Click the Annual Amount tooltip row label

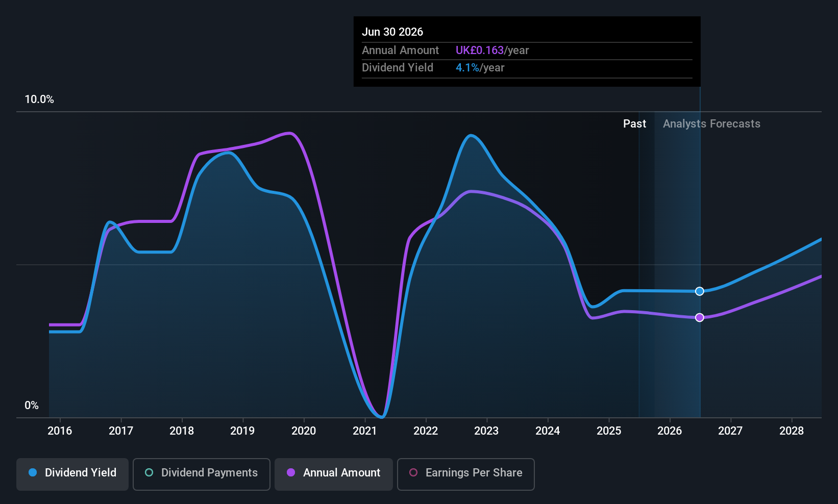pyautogui.click(x=400, y=51)
